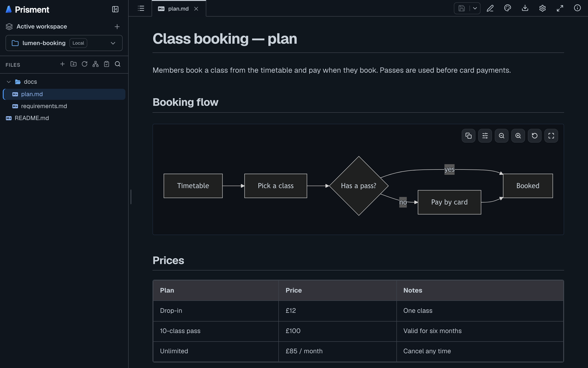Click the clipboard checklist icon in Files

coord(107,64)
